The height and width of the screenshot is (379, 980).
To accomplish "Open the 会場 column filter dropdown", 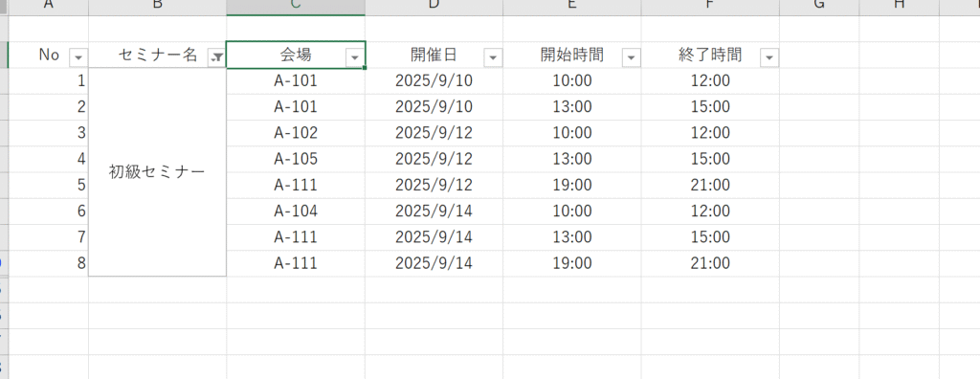I will (x=355, y=57).
